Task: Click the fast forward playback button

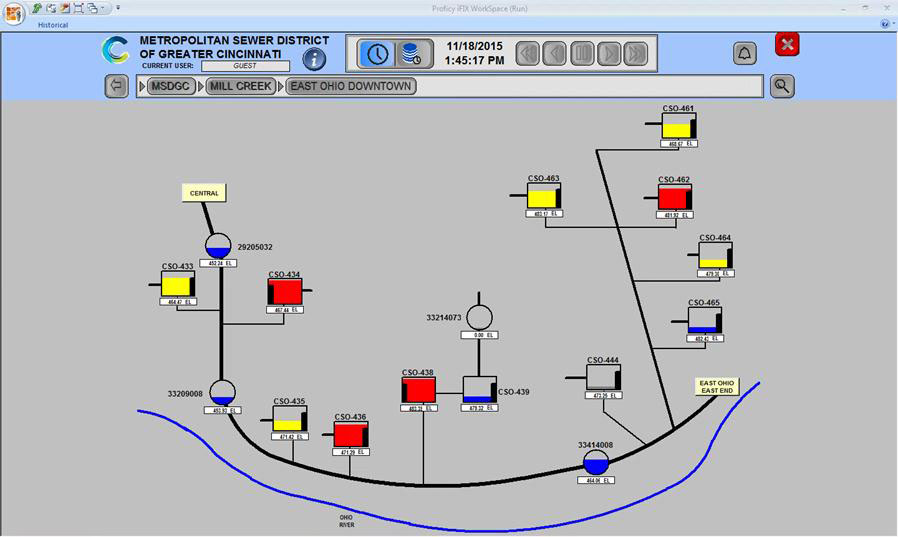Action: pyautogui.click(x=635, y=54)
